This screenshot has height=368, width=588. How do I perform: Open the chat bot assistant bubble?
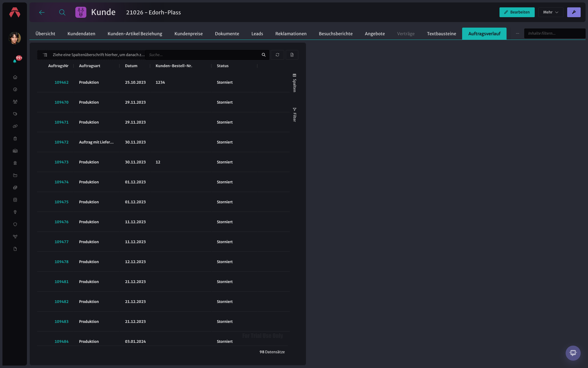tap(573, 353)
